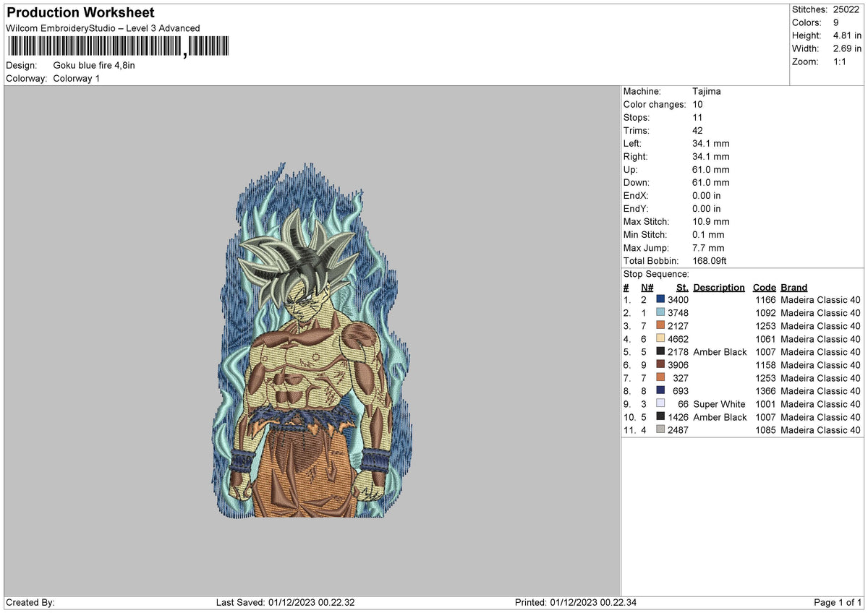Click stitch count '3400' in stop 1
This screenshot has height=613, width=868.
click(678, 299)
